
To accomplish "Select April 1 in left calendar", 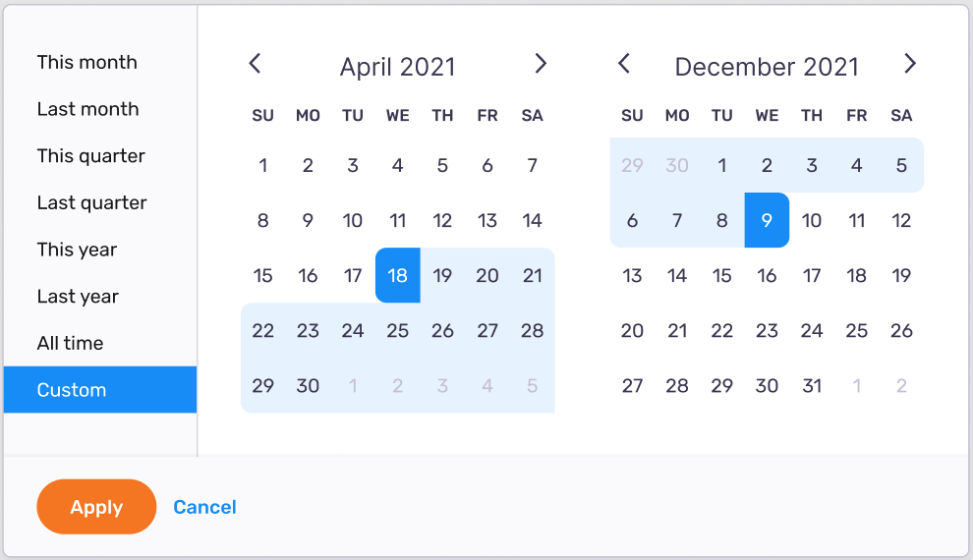I will coord(262,166).
